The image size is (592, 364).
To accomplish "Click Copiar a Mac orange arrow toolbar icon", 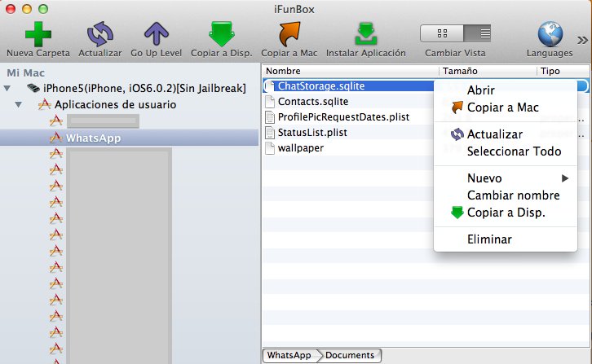I will click(289, 34).
